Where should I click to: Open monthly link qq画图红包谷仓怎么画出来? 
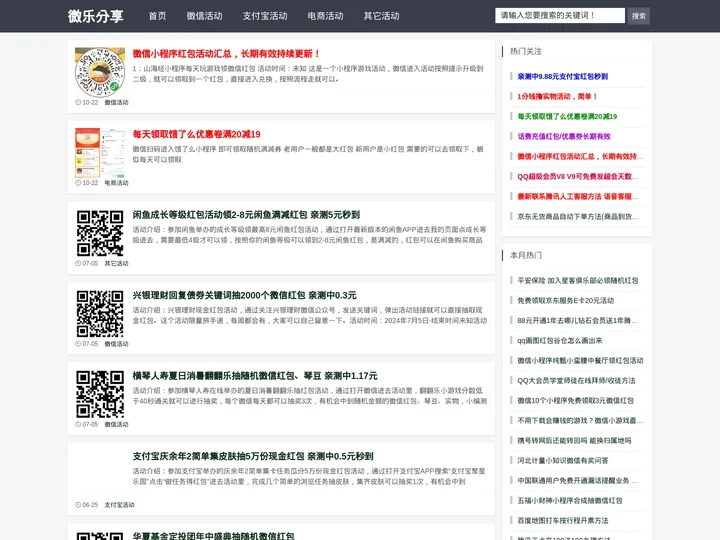(560, 340)
